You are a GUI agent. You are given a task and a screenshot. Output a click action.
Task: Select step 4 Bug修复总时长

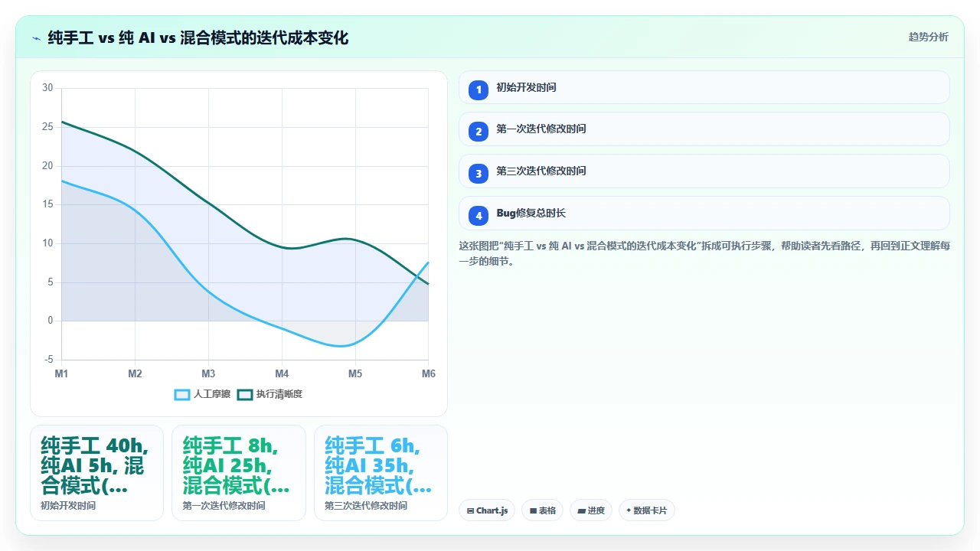click(704, 214)
